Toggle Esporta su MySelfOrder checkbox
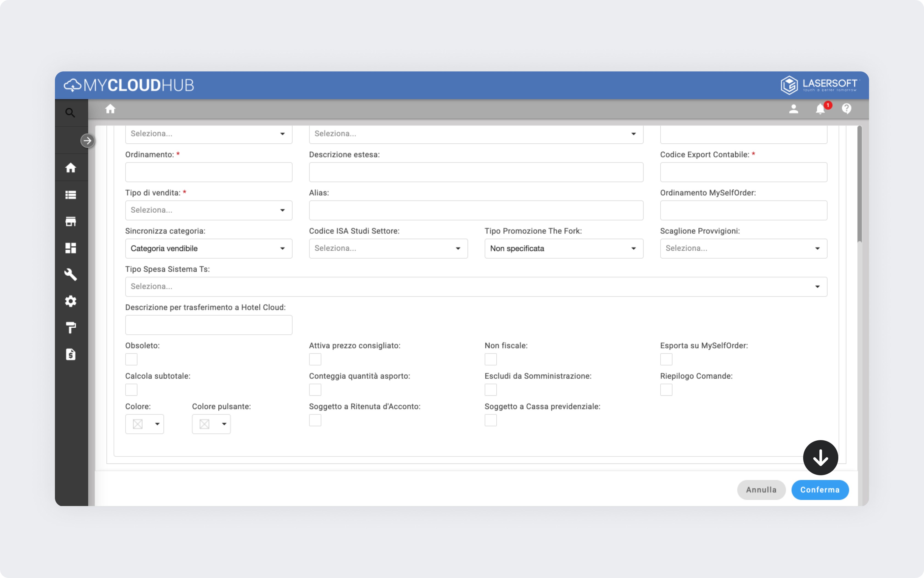 pyautogui.click(x=666, y=359)
